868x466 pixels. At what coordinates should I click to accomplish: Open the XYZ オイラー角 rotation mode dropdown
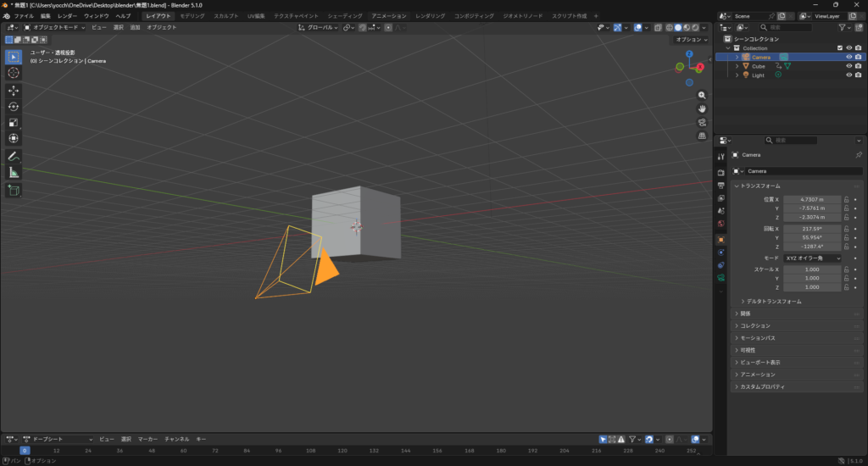tap(812, 258)
